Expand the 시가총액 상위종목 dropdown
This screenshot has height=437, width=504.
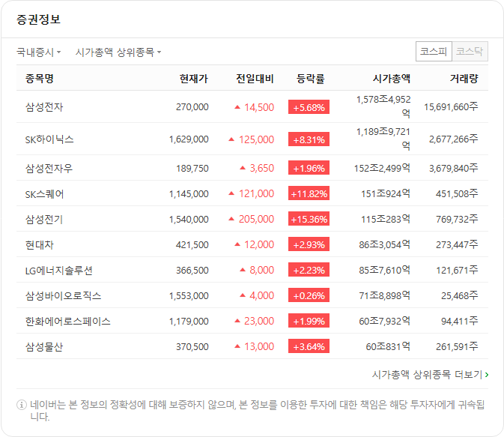(x=118, y=52)
